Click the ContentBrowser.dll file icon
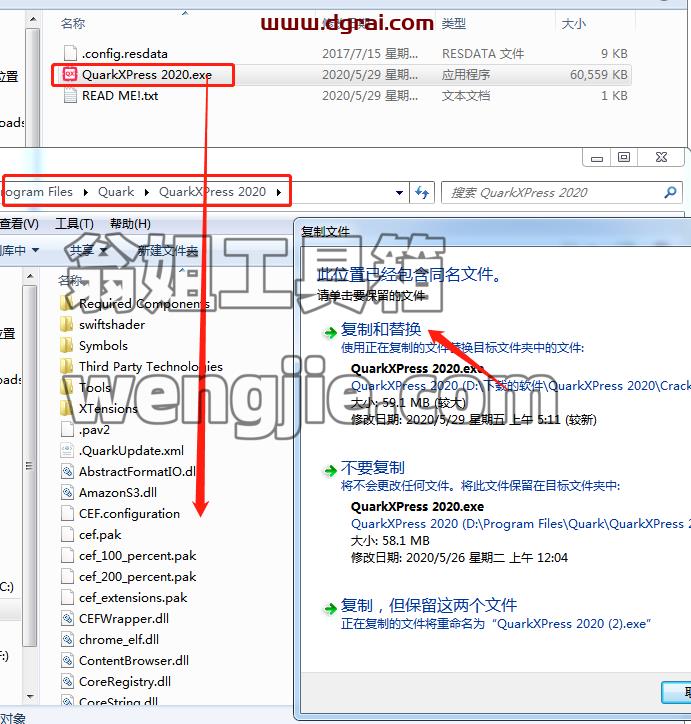 pyautogui.click(x=67, y=660)
